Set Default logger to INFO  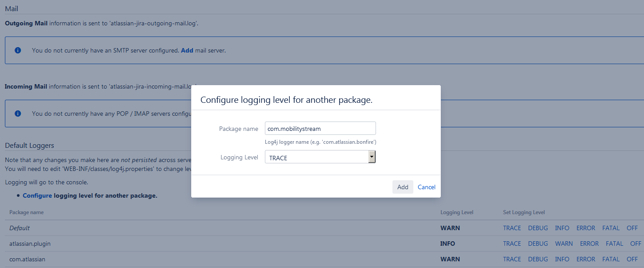(562, 228)
